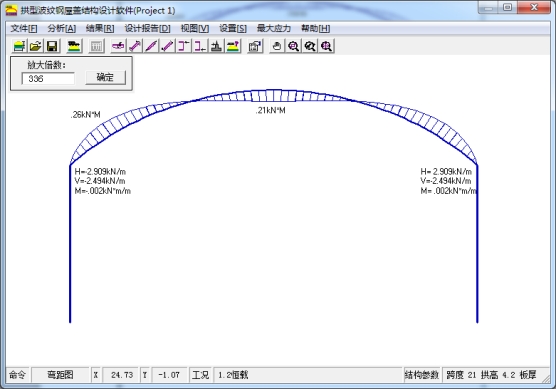The image size is (556, 389).
Task: Open the 设计报告[D] menu
Action: point(148,28)
